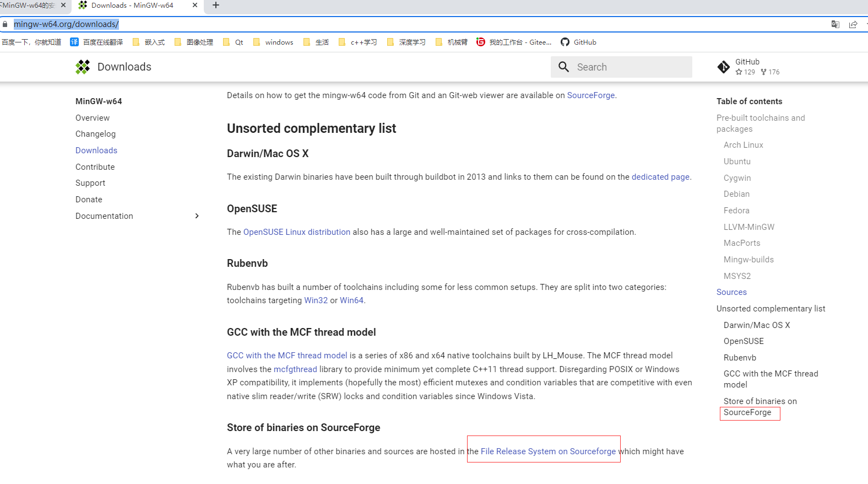Open the dedicated page link for Darwin
The width and height of the screenshot is (868, 484).
[660, 177]
